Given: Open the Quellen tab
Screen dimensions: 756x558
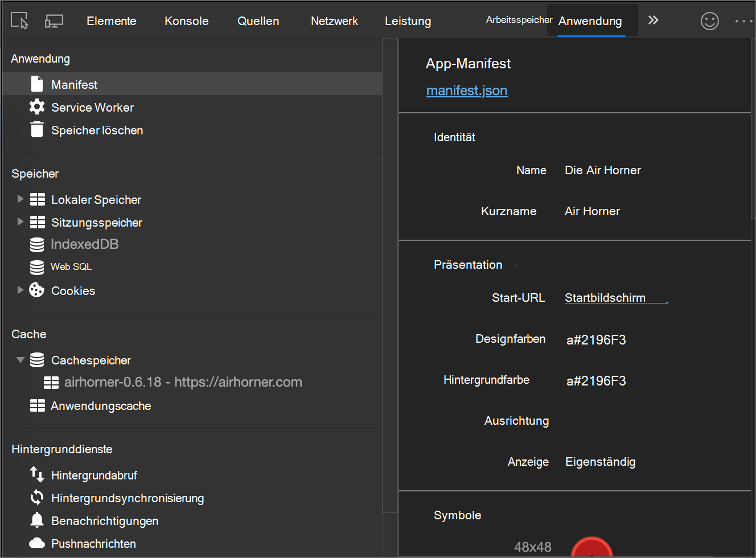Looking at the screenshot, I should [x=258, y=21].
